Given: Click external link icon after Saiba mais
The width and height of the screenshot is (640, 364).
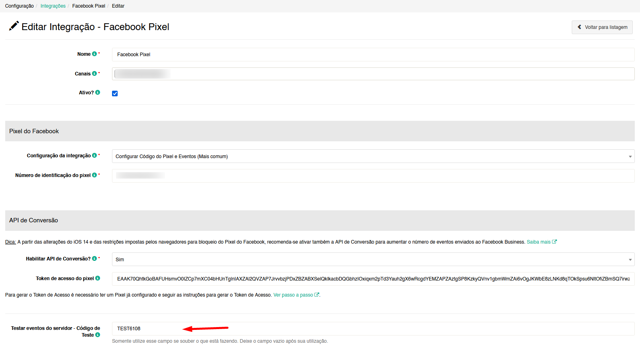Looking at the screenshot, I should click(x=554, y=242).
